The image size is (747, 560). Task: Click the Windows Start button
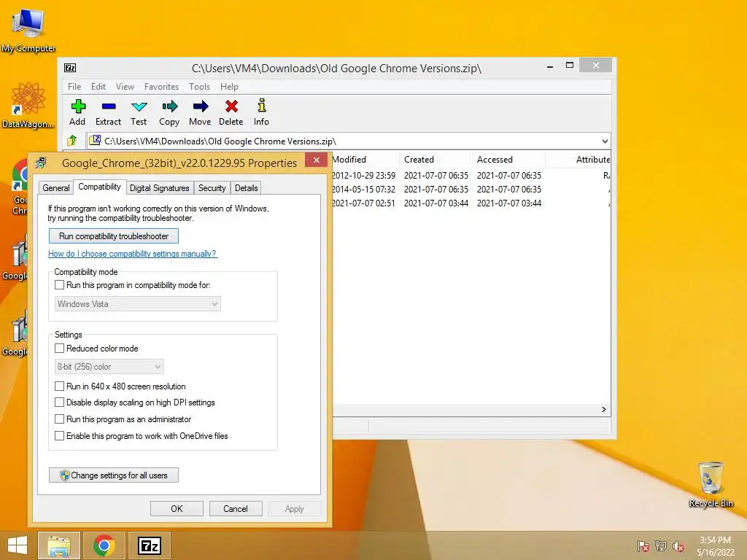[18, 545]
